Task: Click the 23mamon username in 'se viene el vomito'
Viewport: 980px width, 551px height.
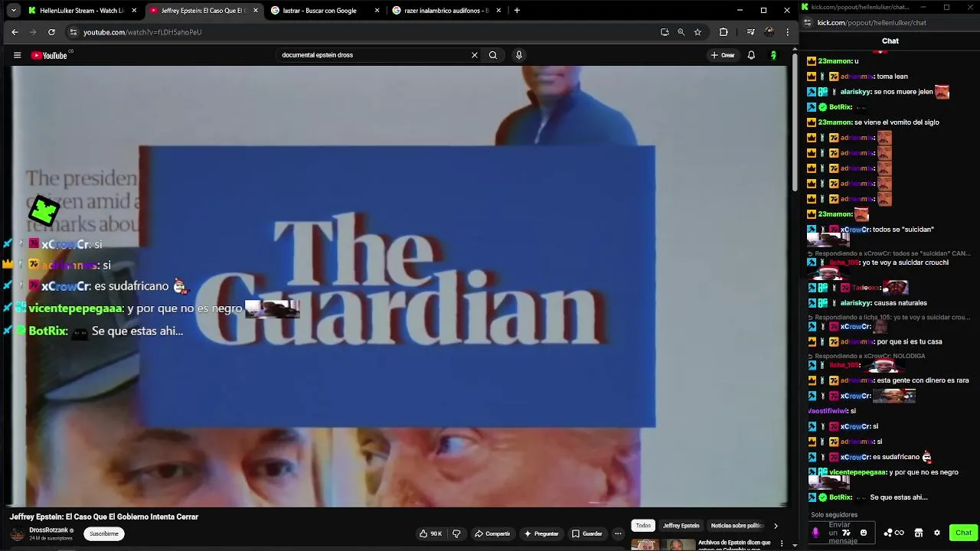Action: pos(835,122)
